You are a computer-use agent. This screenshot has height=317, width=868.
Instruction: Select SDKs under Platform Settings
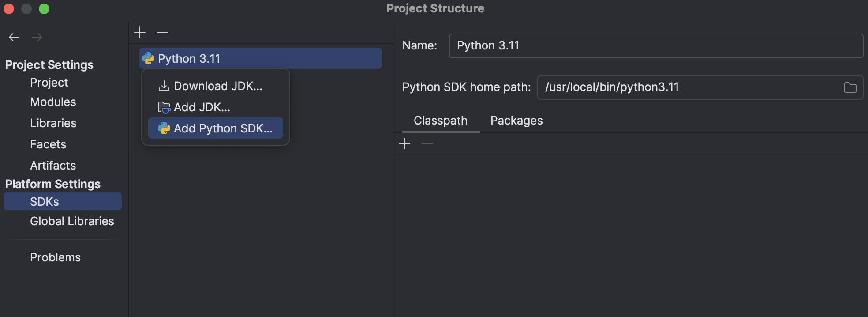[45, 201]
